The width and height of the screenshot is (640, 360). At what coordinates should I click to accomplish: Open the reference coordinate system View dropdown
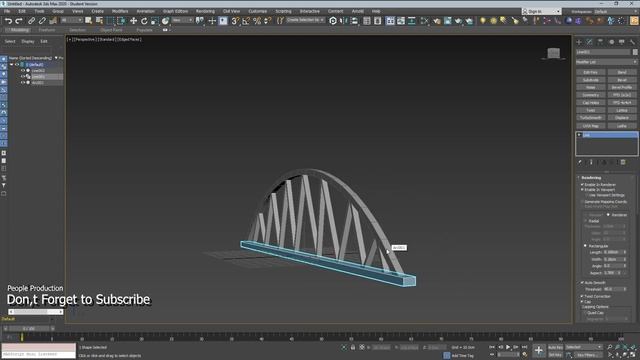(x=182, y=20)
